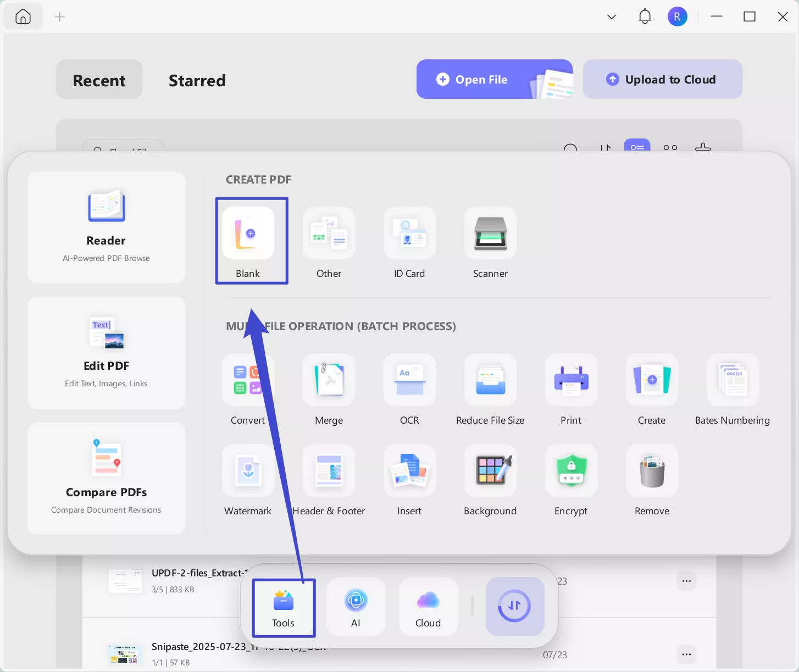799x672 pixels.
Task: Switch to the Recent tab
Action: pyautogui.click(x=99, y=80)
